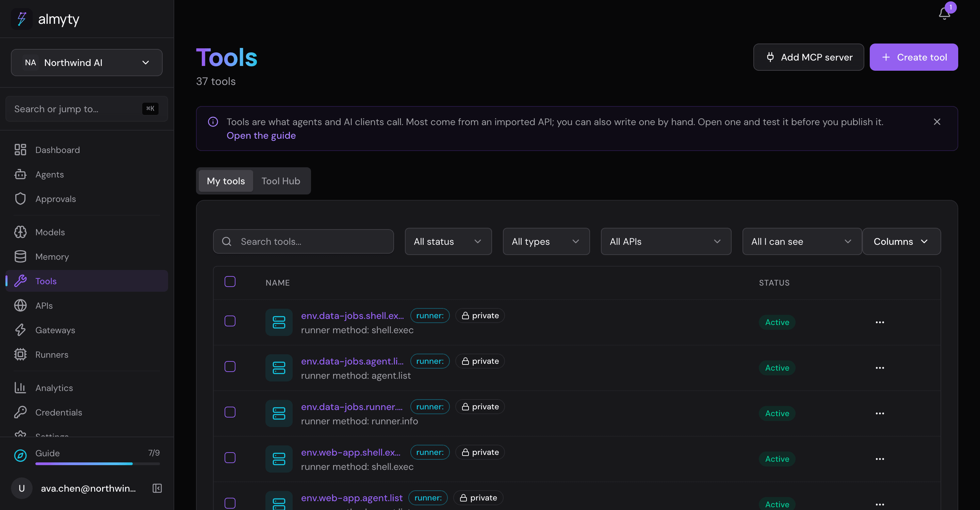Viewport: 980px width, 510px height.
Task: Open the actions menu for env.data-jobs.shell.ex… row
Action: (x=880, y=322)
